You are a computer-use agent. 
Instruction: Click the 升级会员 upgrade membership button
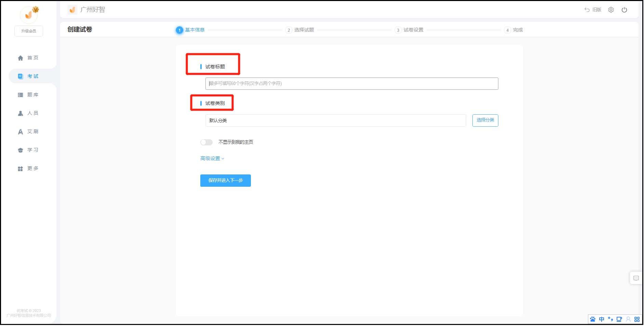[29, 31]
